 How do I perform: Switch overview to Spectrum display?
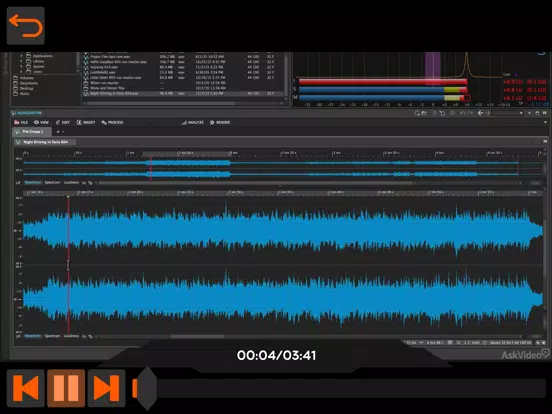point(52,182)
